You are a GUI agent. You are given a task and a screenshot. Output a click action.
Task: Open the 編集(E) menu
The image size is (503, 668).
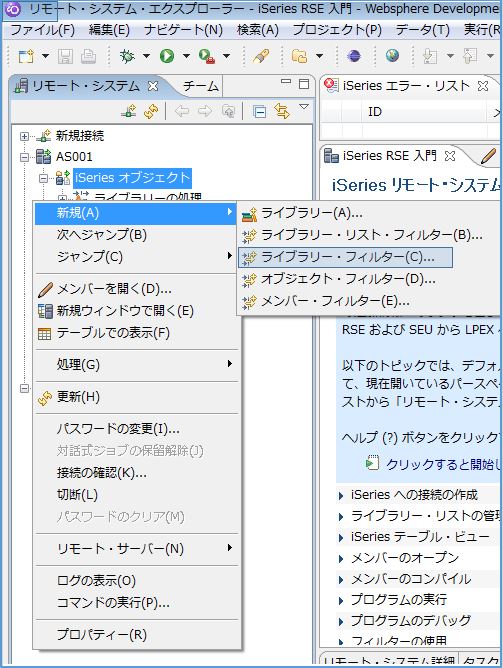109,30
